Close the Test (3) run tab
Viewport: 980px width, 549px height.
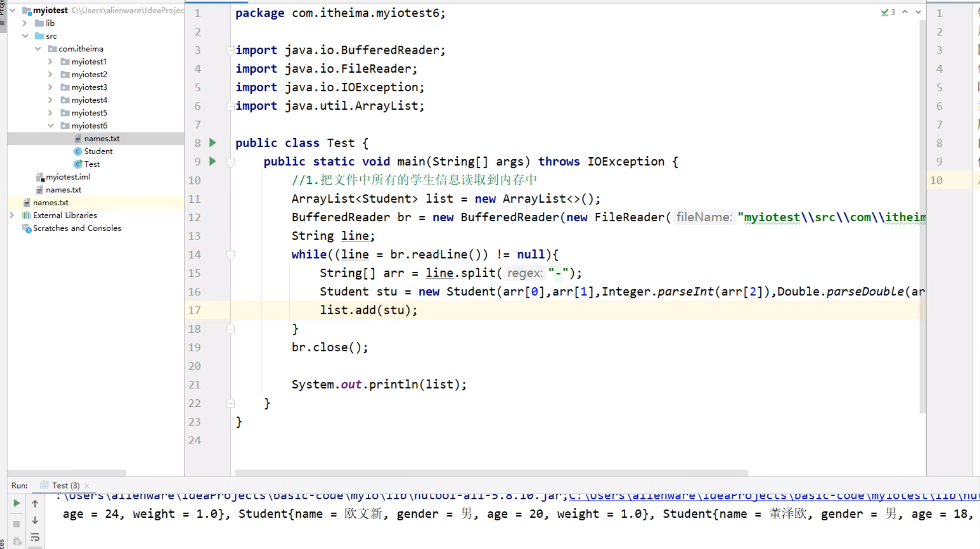click(x=87, y=485)
